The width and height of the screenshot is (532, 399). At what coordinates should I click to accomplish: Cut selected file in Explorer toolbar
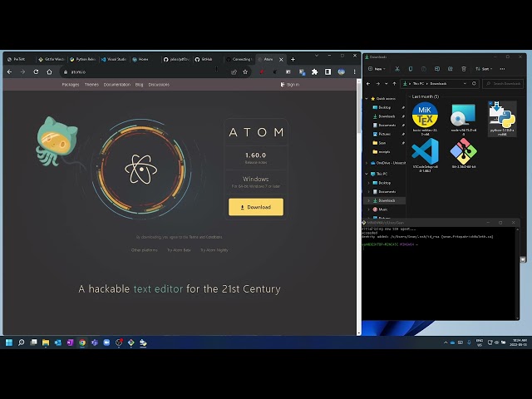[397, 69]
